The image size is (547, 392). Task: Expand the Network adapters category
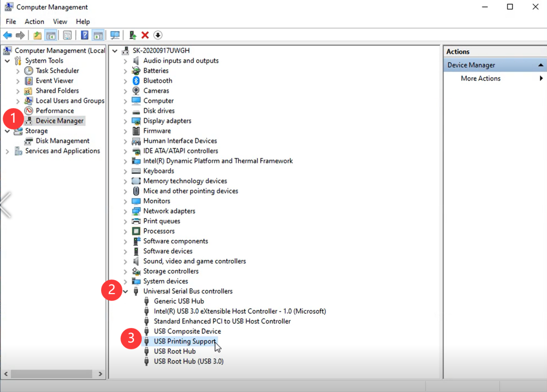[x=126, y=212]
